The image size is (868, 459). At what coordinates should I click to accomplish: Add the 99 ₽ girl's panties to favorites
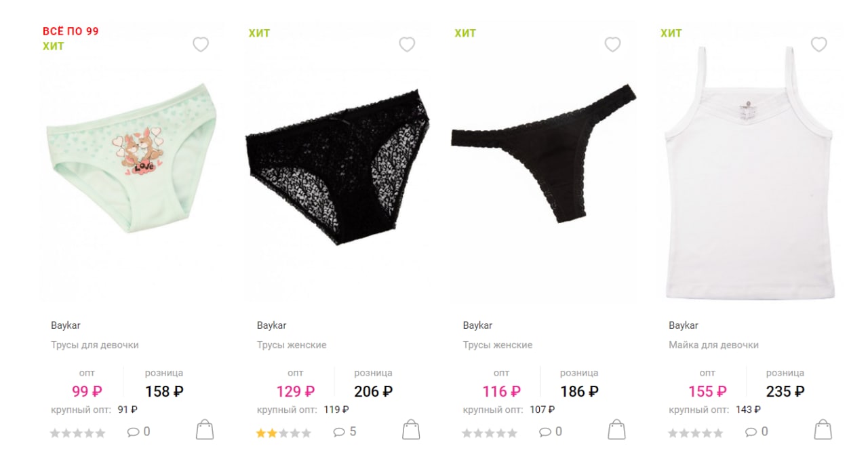(x=201, y=45)
